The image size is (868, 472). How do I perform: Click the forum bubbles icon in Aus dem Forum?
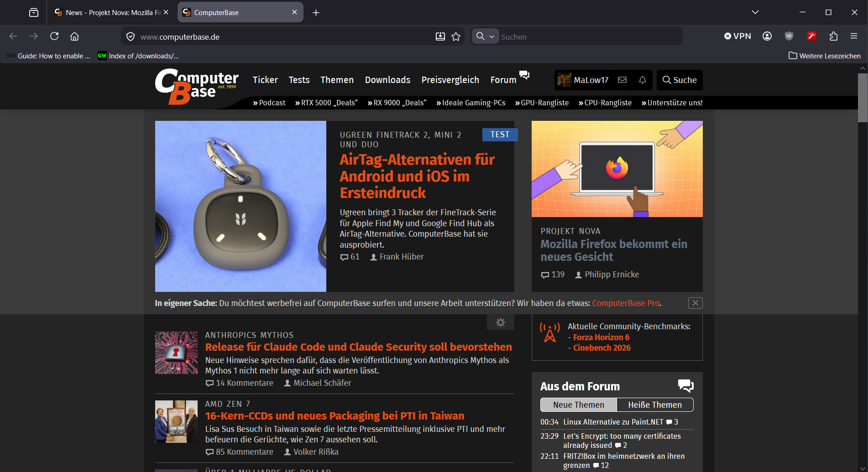(x=685, y=386)
